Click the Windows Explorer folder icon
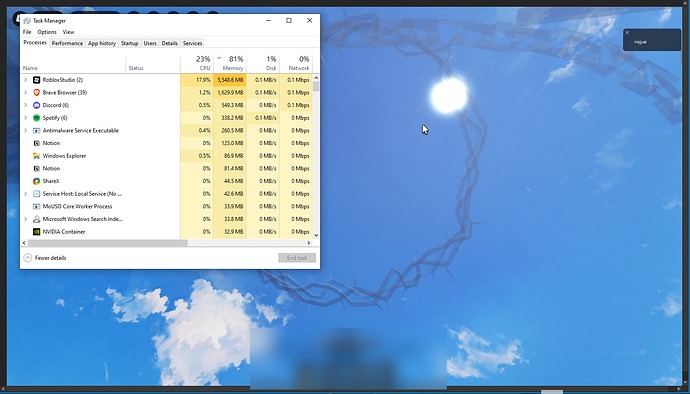The height and width of the screenshot is (394, 690). coord(37,156)
